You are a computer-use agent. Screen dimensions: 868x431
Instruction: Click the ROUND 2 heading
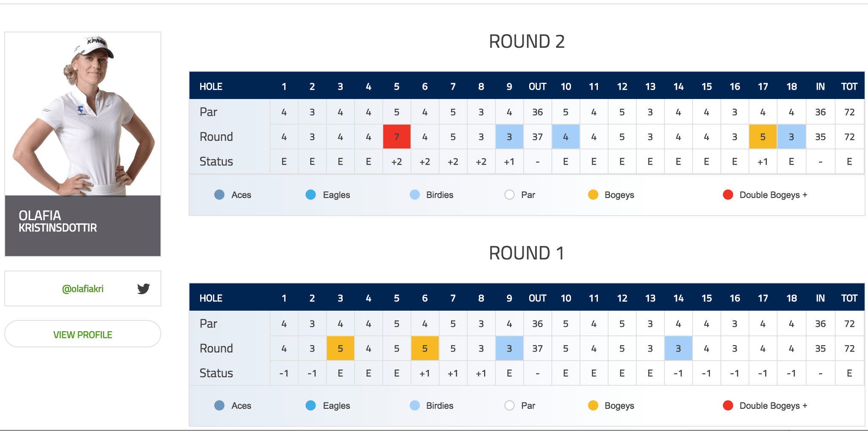(527, 42)
